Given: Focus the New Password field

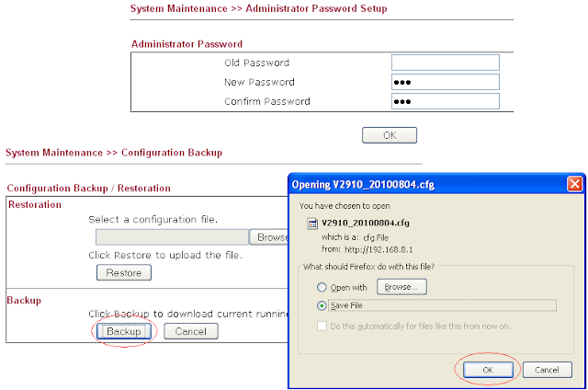Looking at the screenshot, I should tap(446, 82).
